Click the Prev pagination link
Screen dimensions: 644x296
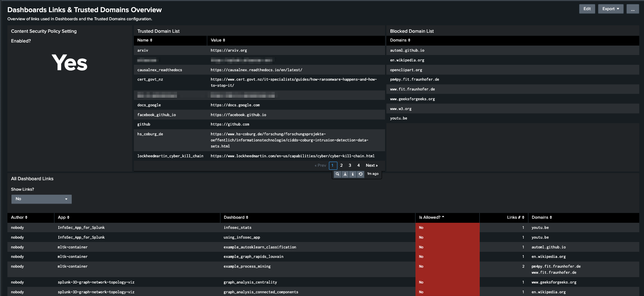(320, 165)
